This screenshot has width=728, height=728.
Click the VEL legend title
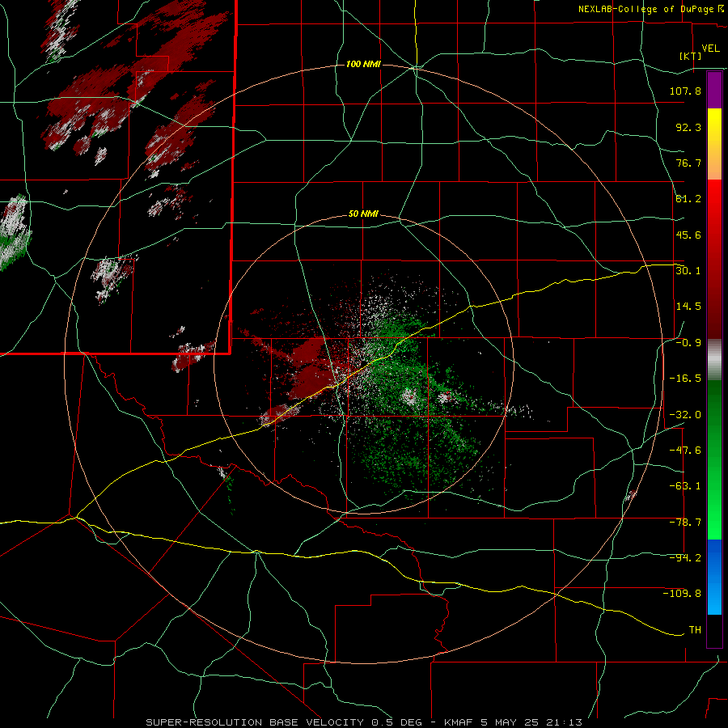click(710, 49)
